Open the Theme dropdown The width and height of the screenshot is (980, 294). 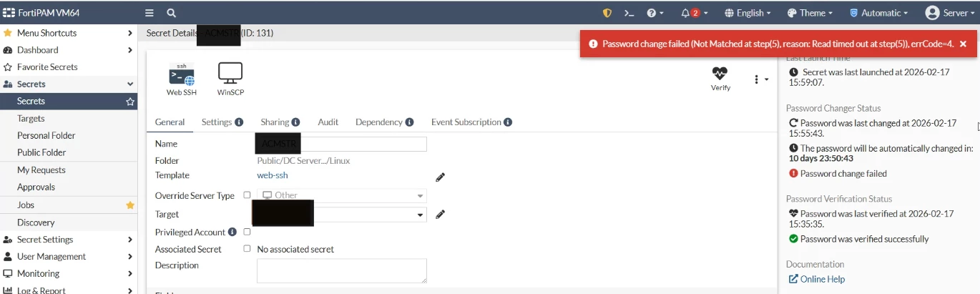click(810, 13)
